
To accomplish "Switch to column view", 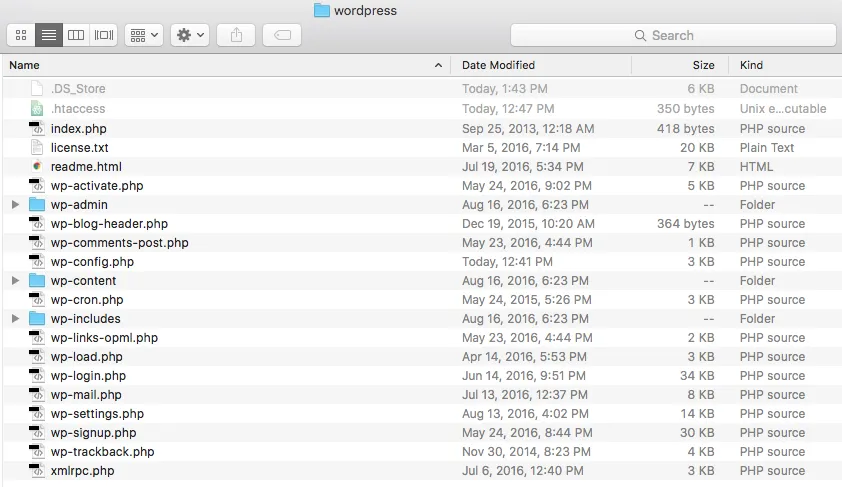I will click(x=76, y=35).
